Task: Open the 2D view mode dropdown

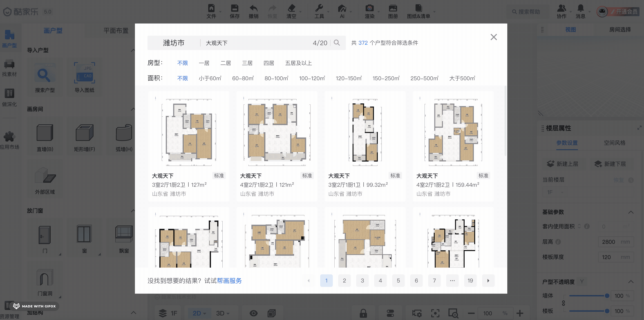Action: pos(199,313)
